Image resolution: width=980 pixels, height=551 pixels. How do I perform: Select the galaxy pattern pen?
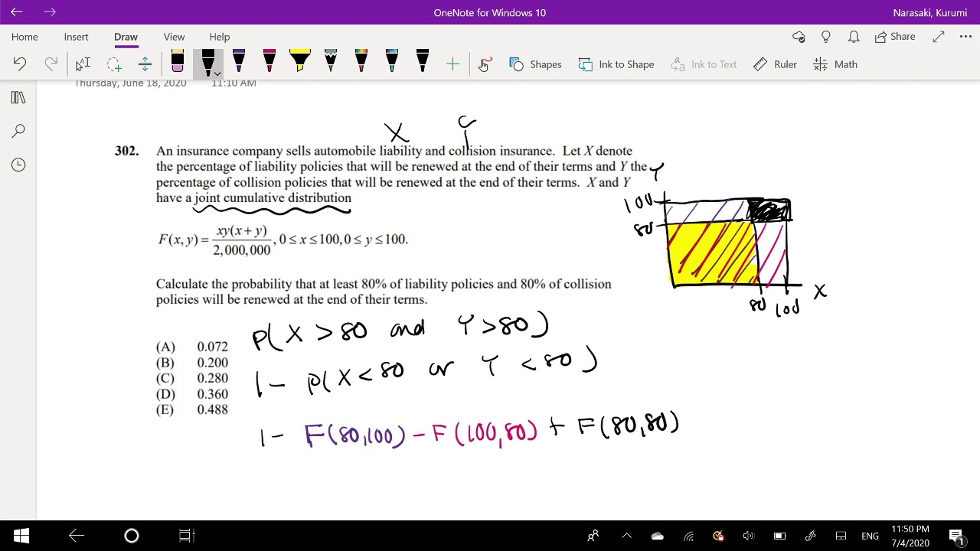pyautogui.click(x=331, y=62)
